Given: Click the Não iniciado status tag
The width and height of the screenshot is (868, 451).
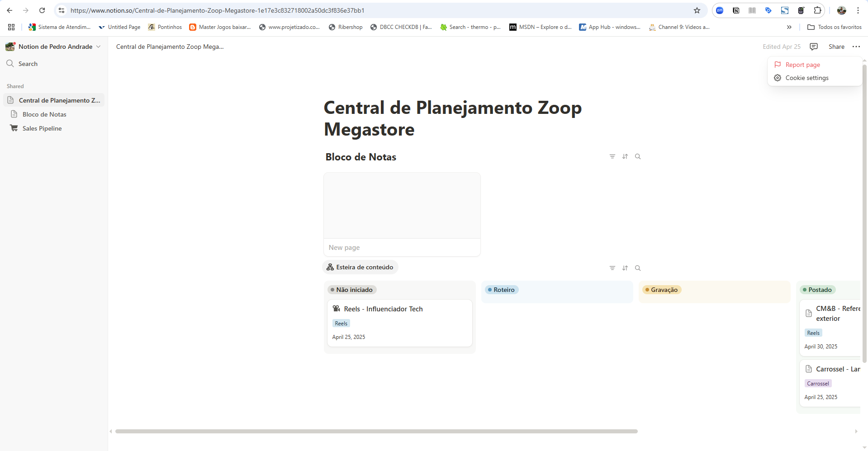Looking at the screenshot, I should 352,290.
